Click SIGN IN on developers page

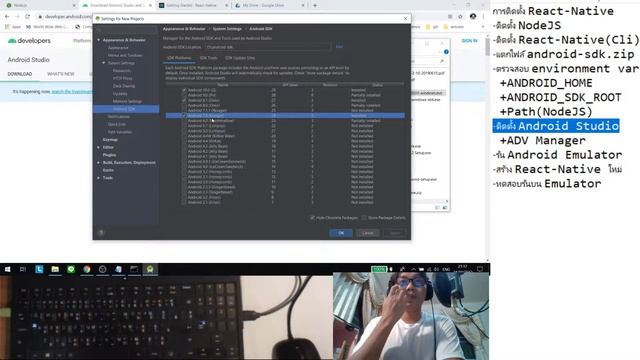(x=469, y=41)
